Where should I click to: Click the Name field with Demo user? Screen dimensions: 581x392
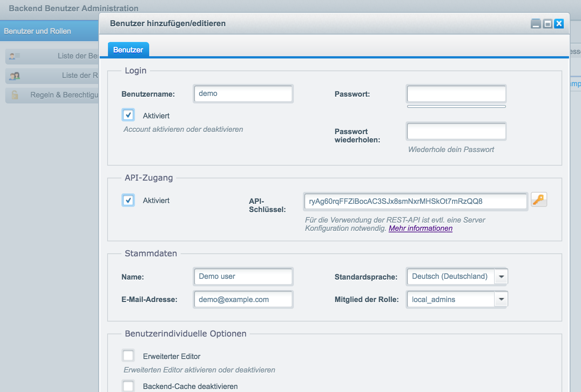tap(243, 277)
